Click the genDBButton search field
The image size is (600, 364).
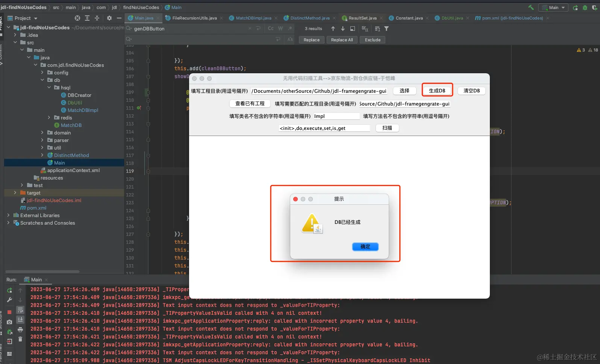coord(190,29)
